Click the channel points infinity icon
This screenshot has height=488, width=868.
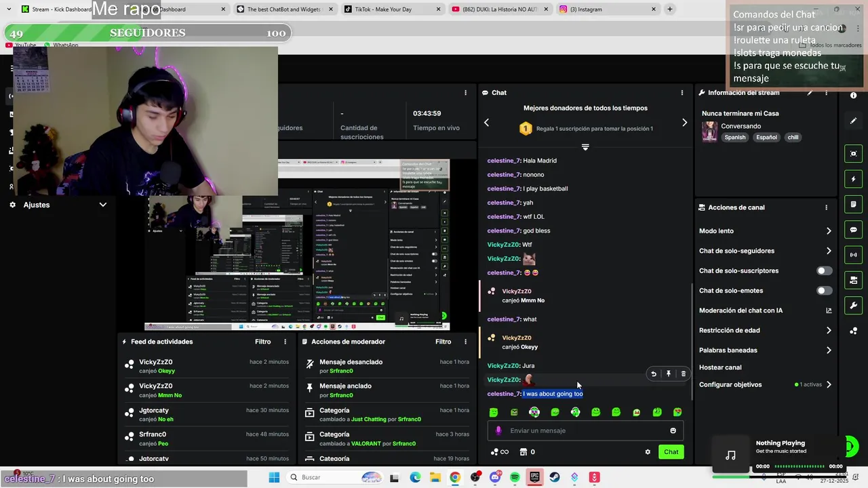click(499, 452)
